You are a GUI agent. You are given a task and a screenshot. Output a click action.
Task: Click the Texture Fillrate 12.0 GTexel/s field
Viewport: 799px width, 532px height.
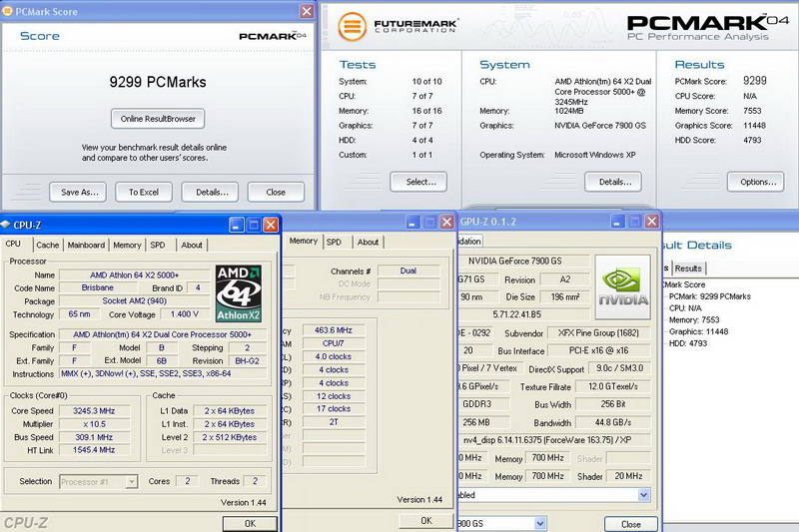tap(612, 386)
